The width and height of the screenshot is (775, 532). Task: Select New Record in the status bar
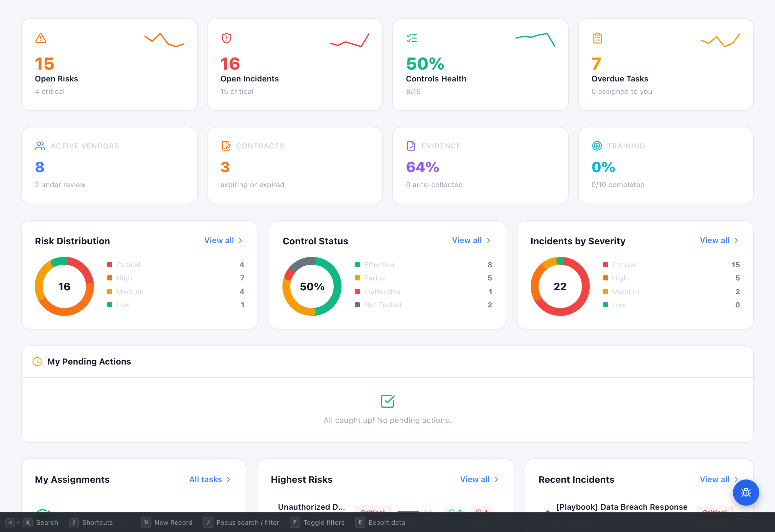tap(173, 522)
